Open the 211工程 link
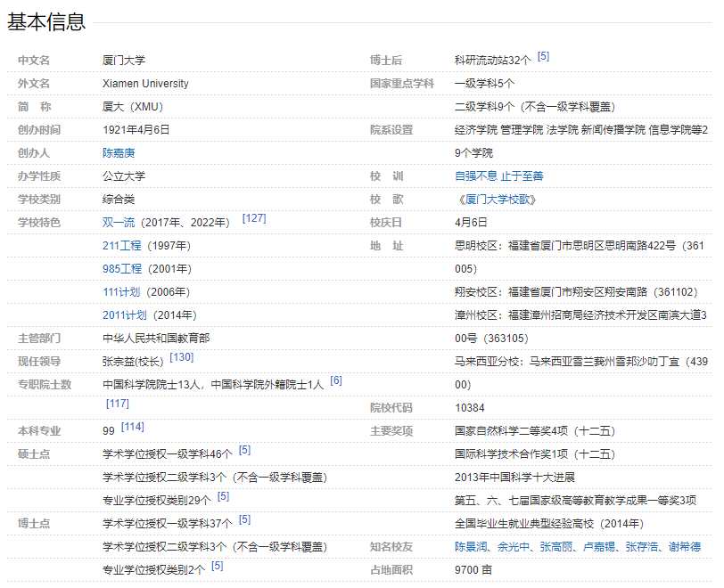This screenshot has height=588, width=724. click(x=122, y=246)
